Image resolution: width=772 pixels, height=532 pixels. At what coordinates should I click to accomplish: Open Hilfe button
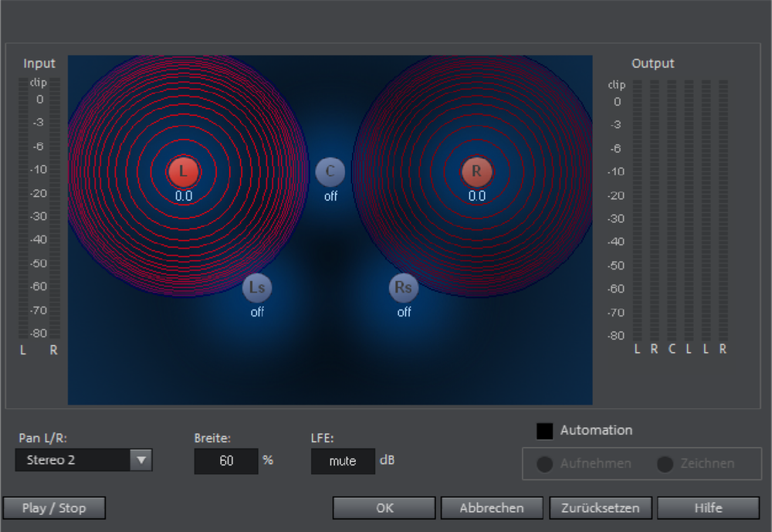pos(709,508)
